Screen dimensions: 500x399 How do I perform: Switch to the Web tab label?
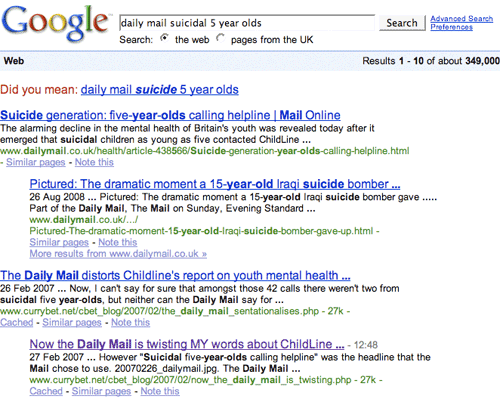pos(14,61)
